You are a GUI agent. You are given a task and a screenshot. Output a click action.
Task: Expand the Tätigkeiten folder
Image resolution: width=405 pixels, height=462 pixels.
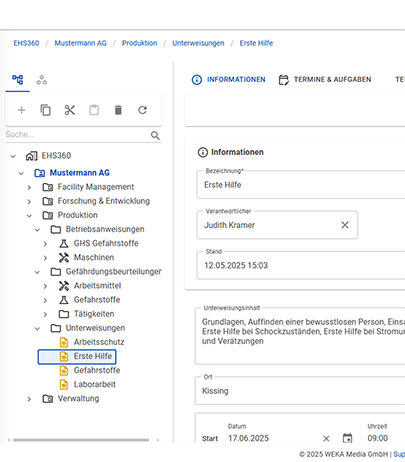45,314
